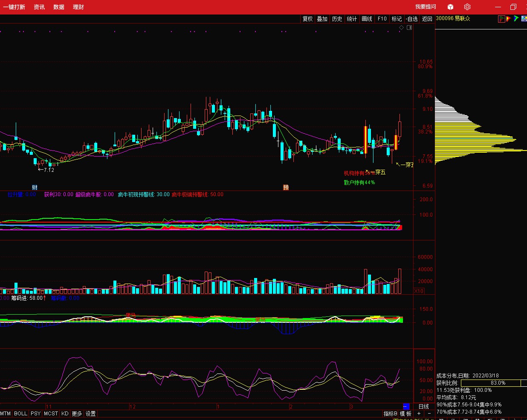Viewport: 527px width, 420px height.
Task: Open the 更多 more indicators tab
Action: coord(77,414)
